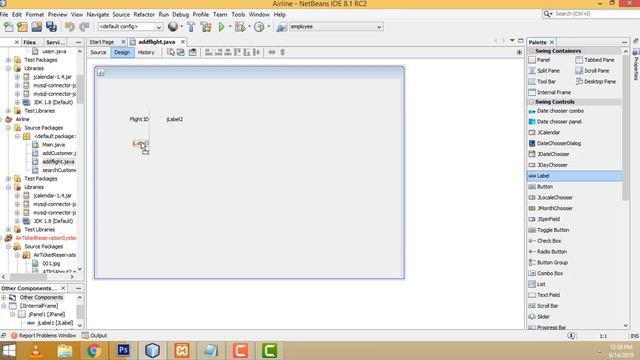
Task: Open XAMPP from the taskbar
Action: tap(182, 351)
